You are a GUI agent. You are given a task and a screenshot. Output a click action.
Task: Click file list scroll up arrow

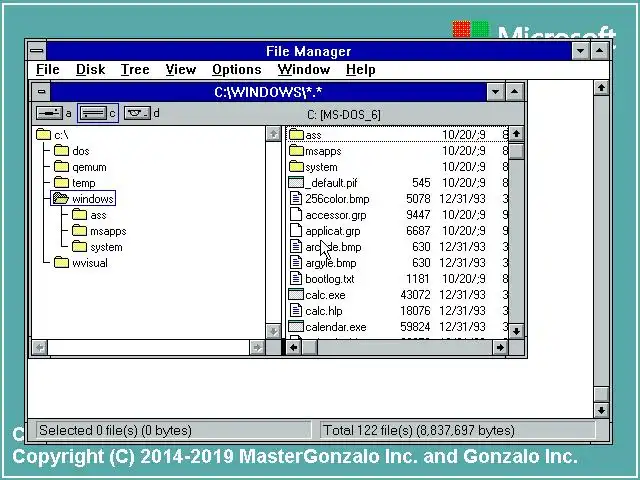(x=516, y=134)
